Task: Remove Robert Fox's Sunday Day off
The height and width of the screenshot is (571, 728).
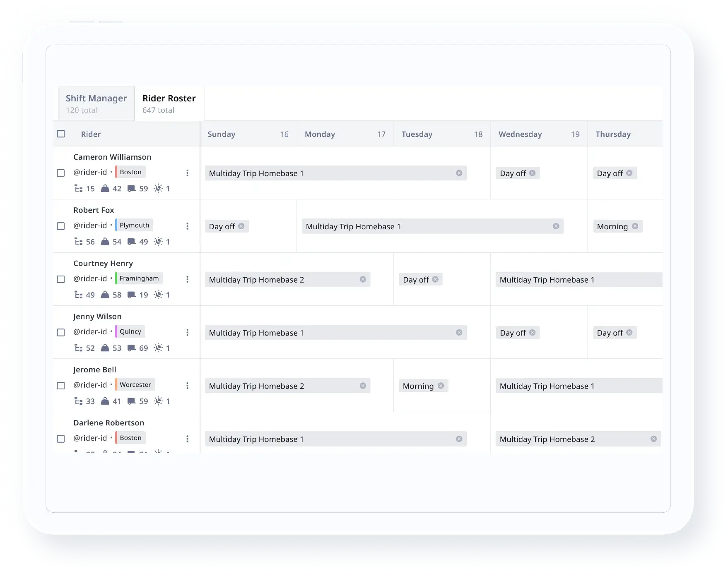Action: pos(241,226)
